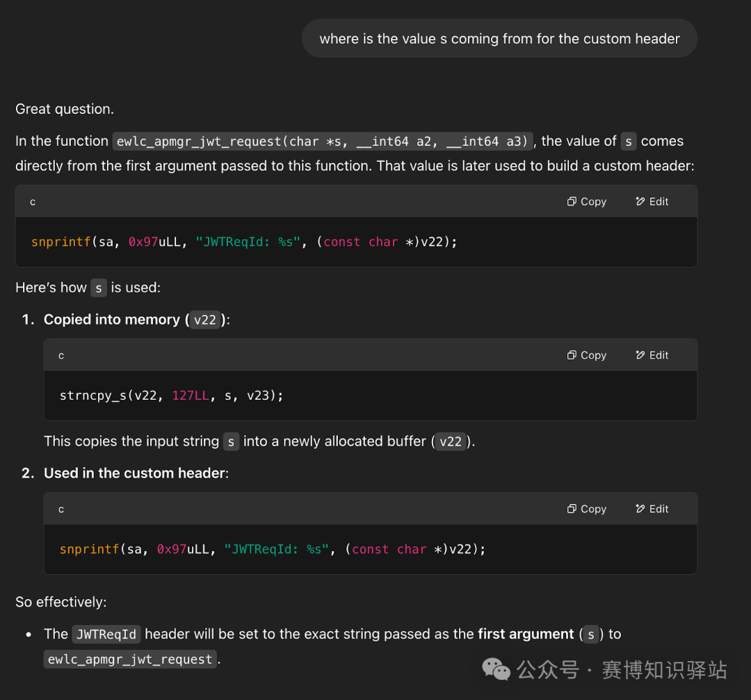Click the 'c' language label of strncpy_s block
This screenshot has width=751, height=700.
pyautogui.click(x=61, y=355)
